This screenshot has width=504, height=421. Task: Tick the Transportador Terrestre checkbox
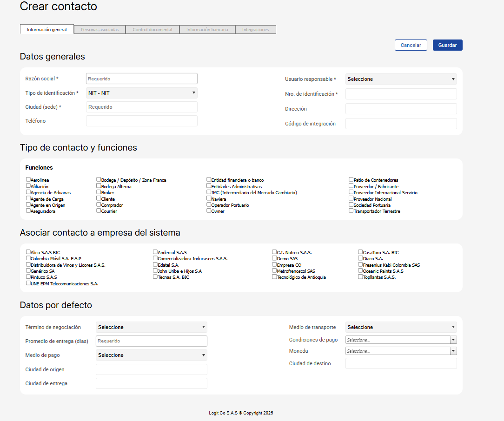coord(351,210)
